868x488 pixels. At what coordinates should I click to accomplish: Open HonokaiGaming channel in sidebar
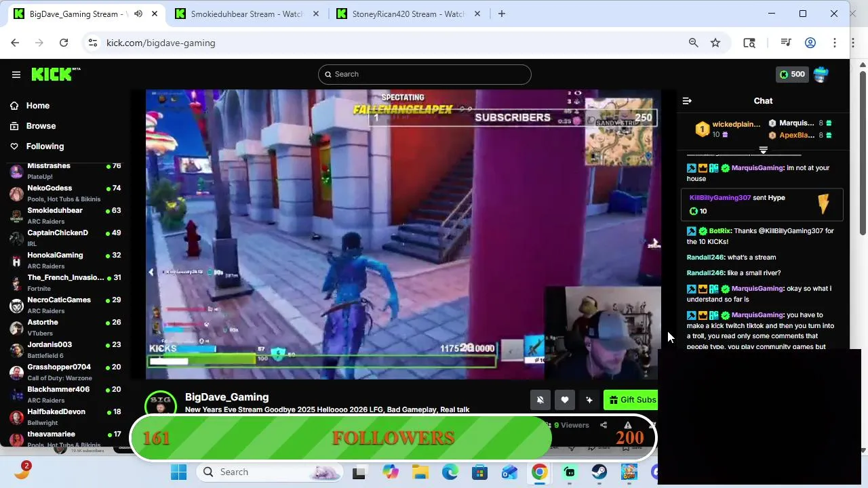coord(65,260)
